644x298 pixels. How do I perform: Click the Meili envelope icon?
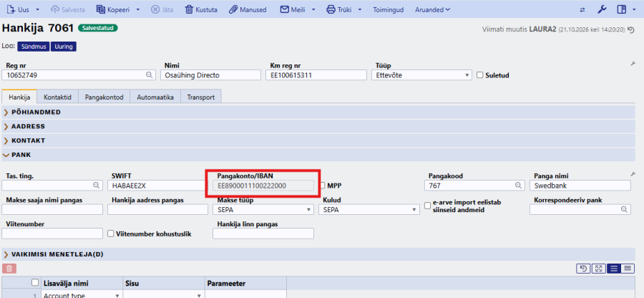tap(284, 9)
